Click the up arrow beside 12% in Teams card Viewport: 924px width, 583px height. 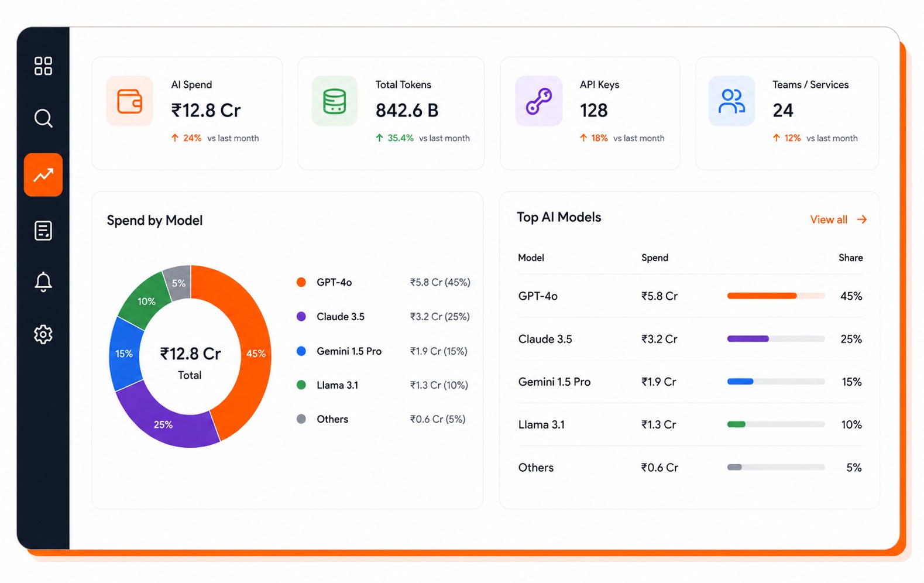pos(776,138)
